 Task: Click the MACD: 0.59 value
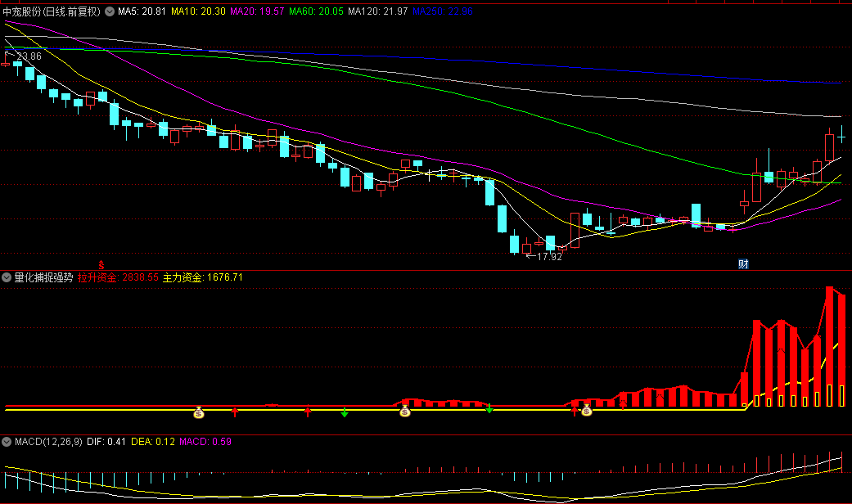tap(205, 442)
